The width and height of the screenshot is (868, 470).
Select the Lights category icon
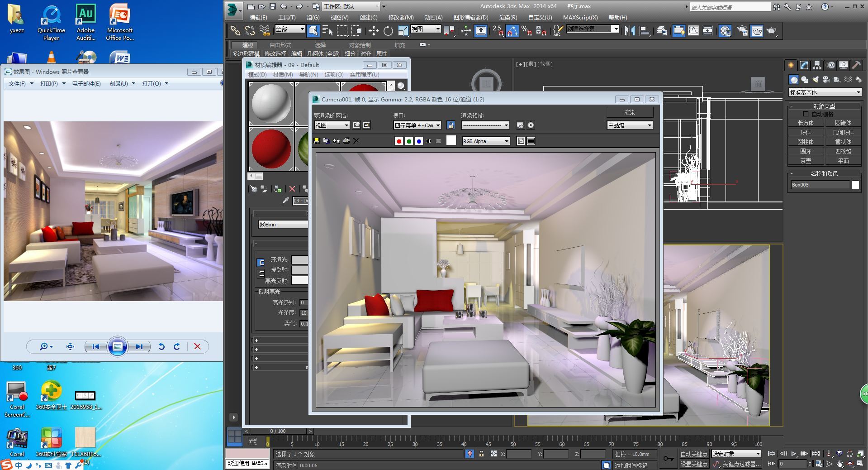click(816, 80)
